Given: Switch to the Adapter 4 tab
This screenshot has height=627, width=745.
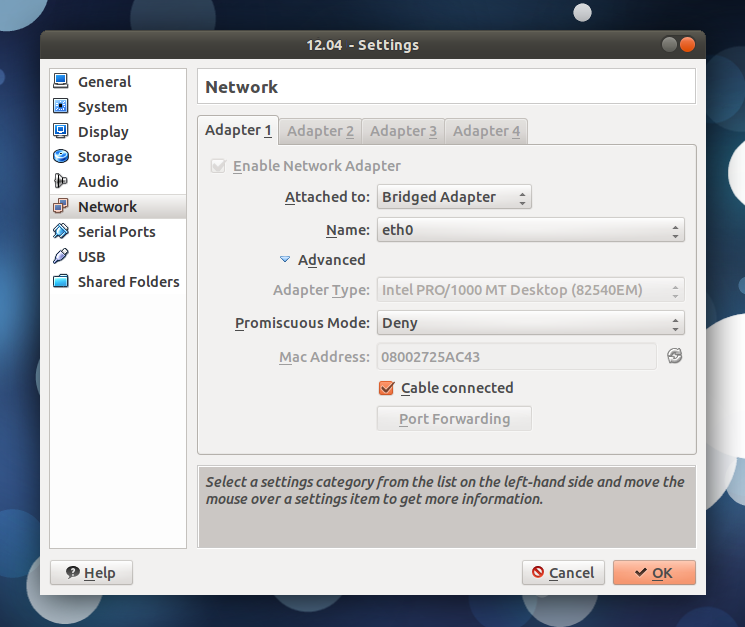Looking at the screenshot, I should (x=486, y=131).
